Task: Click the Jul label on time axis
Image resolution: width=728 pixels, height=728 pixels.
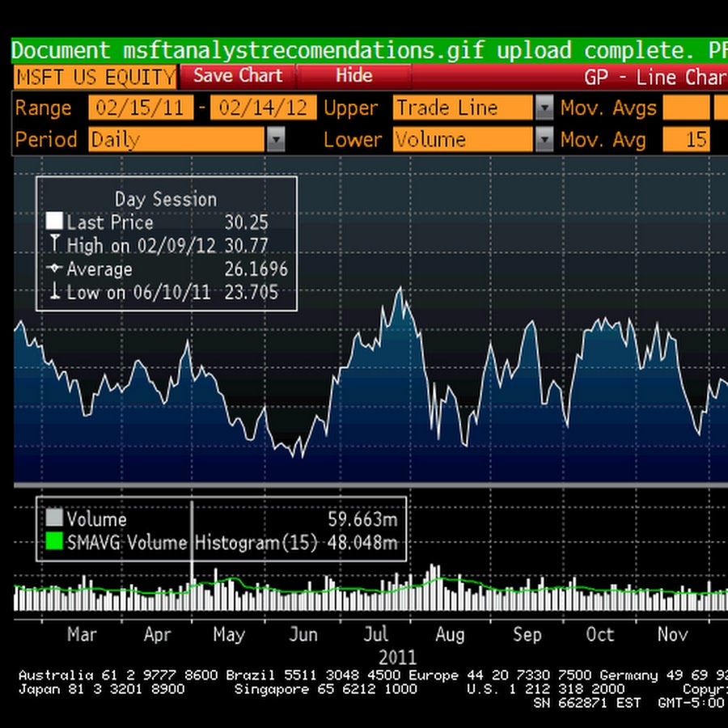Action: click(x=375, y=634)
